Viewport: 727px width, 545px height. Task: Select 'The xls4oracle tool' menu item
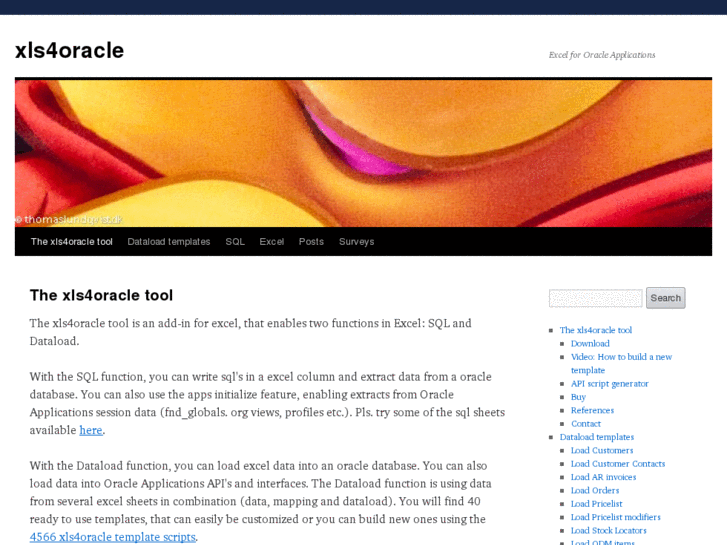(72, 242)
